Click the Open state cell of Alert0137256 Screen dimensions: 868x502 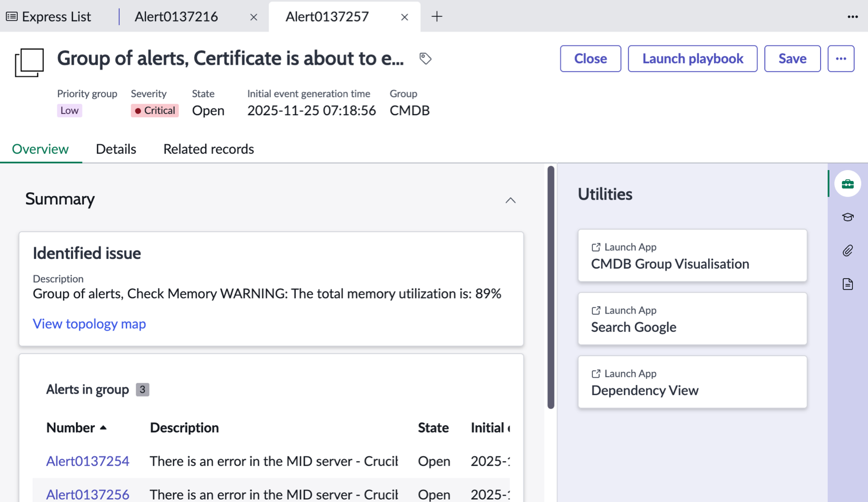(x=434, y=494)
